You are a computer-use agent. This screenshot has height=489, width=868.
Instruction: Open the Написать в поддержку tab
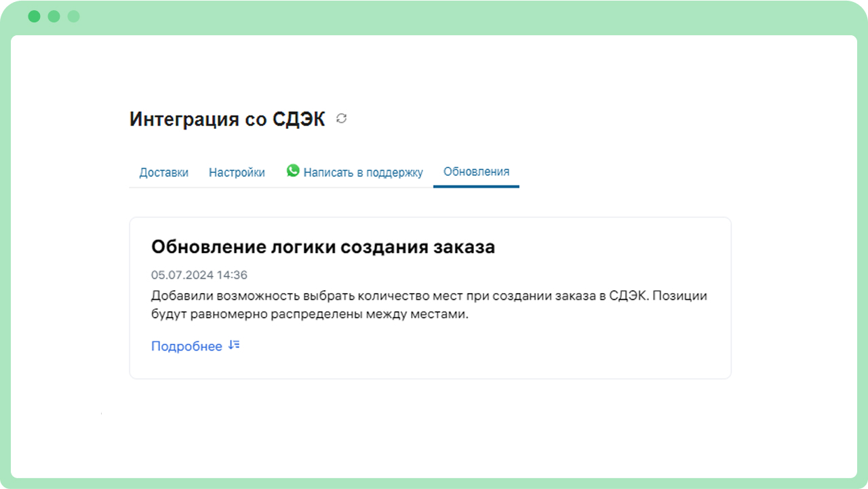355,172
